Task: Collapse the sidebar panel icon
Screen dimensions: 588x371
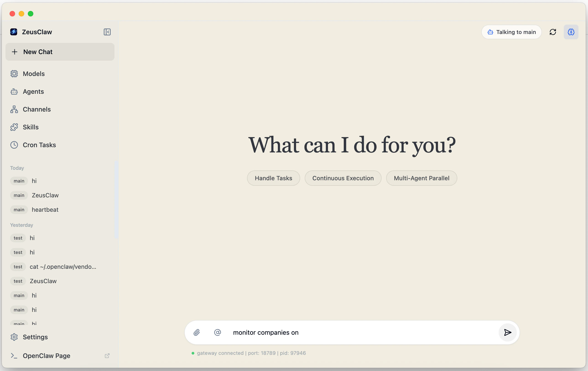Action: click(x=107, y=32)
